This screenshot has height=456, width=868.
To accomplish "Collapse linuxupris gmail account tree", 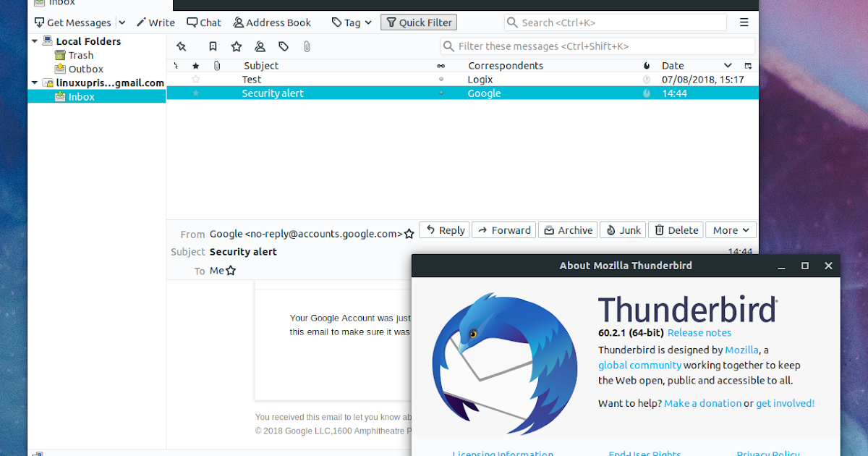I will (x=35, y=83).
